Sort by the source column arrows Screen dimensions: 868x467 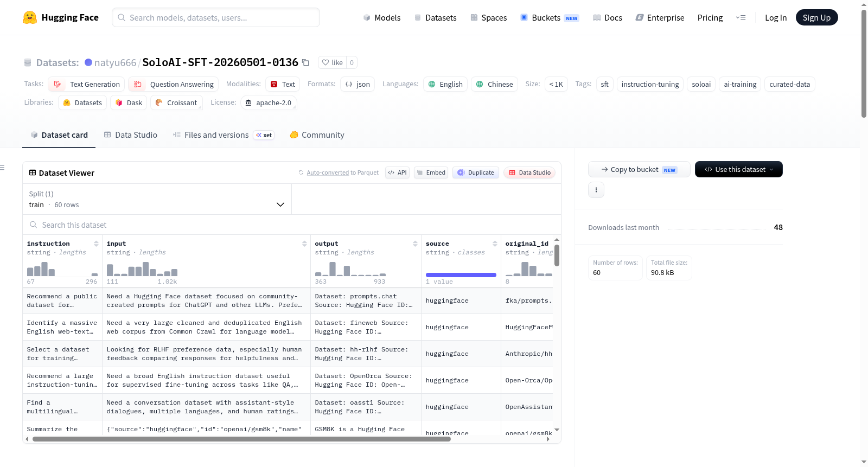click(495, 244)
